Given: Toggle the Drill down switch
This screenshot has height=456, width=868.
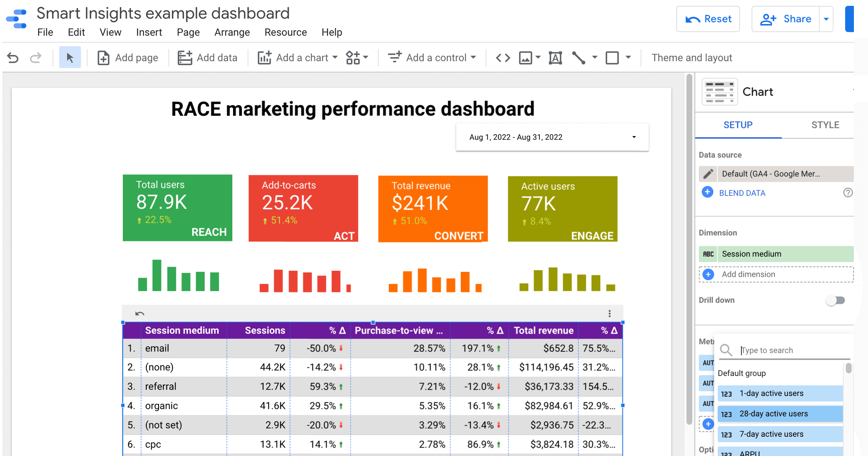Looking at the screenshot, I should tap(835, 300).
